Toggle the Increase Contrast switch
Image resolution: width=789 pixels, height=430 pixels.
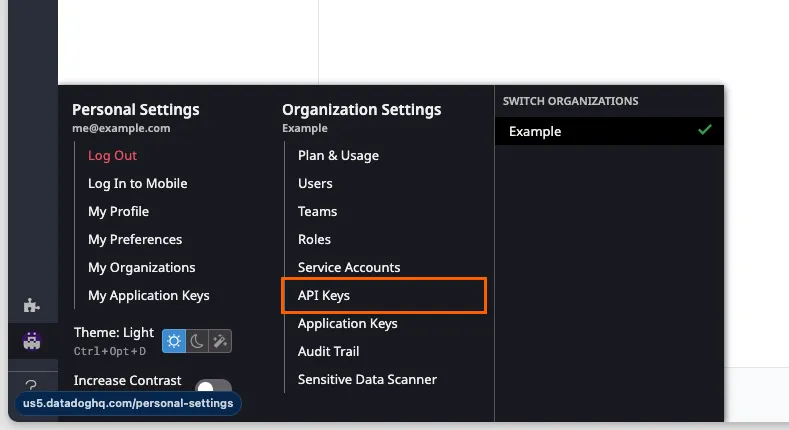tap(214, 386)
